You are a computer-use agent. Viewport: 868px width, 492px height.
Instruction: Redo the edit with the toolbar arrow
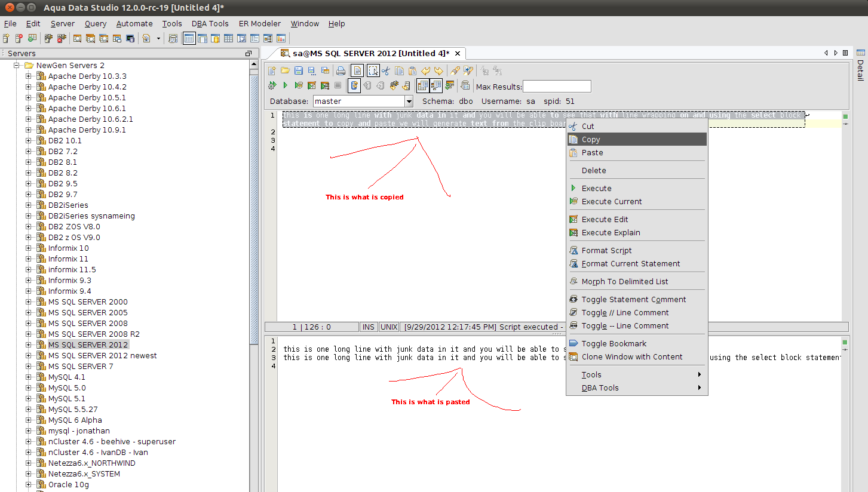tap(439, 70)
